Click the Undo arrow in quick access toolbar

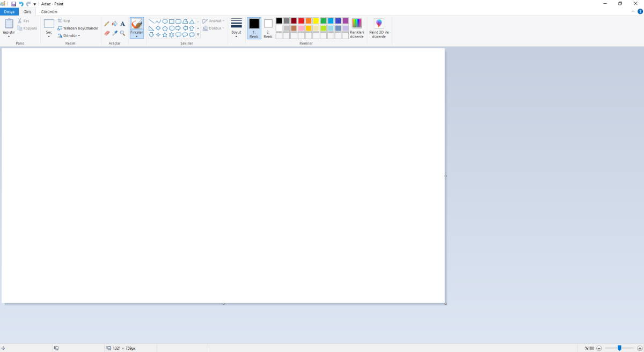pos(21,4)
